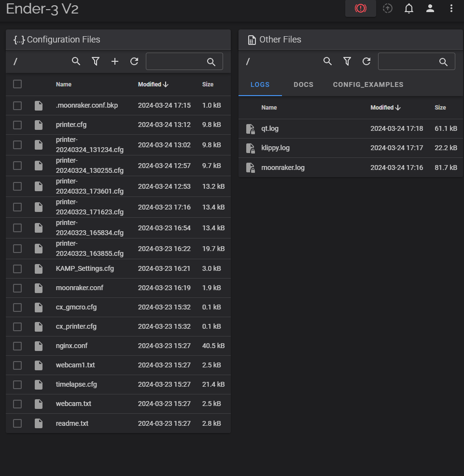Click the root path slash in Configuration Files
Image resolution: width=464 pixels, height=476 pixels.
point(15,62)
